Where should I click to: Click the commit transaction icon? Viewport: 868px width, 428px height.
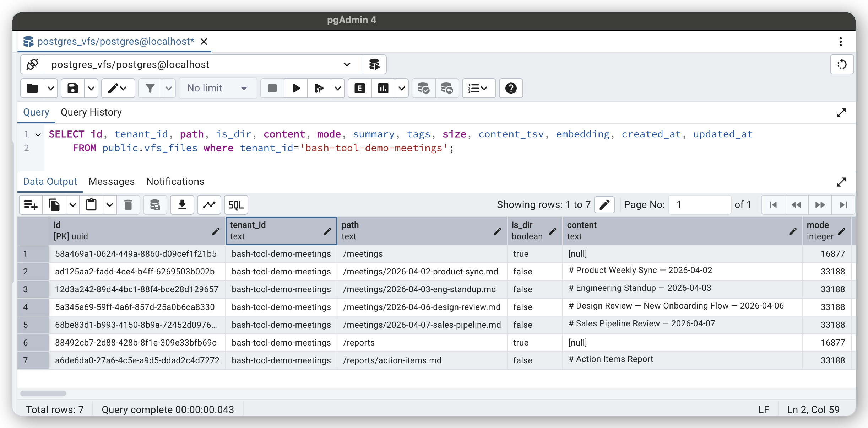point(423,88)
